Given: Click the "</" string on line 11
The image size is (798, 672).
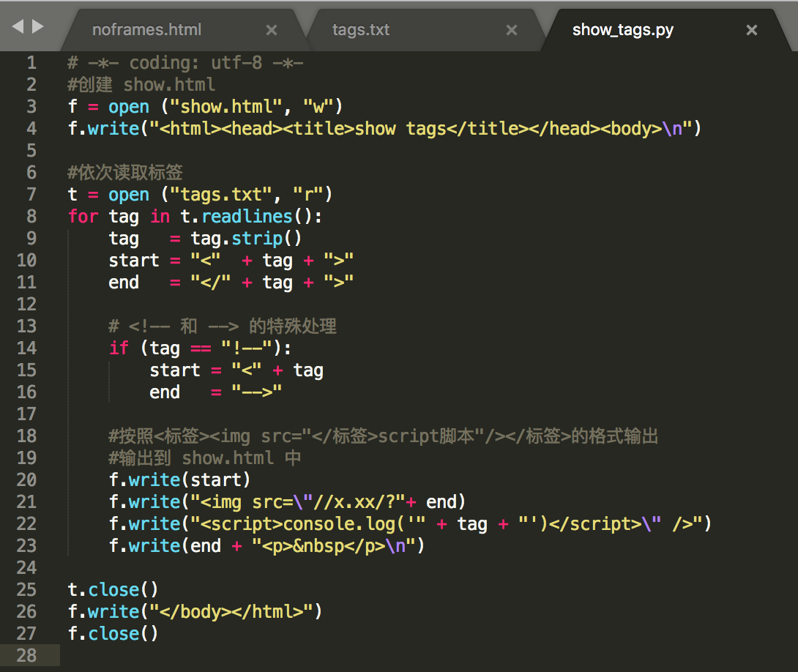Looking at the screenshot, I should (211, 283).
